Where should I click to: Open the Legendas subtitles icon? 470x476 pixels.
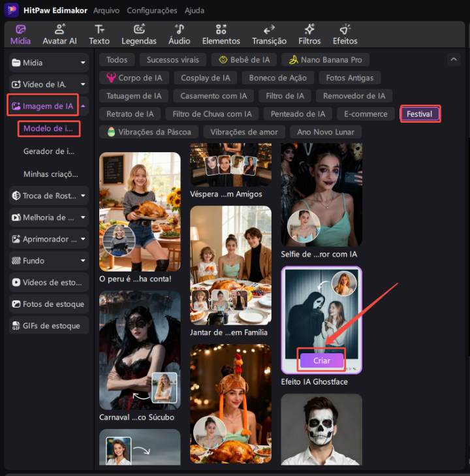(x=139, y=29)
